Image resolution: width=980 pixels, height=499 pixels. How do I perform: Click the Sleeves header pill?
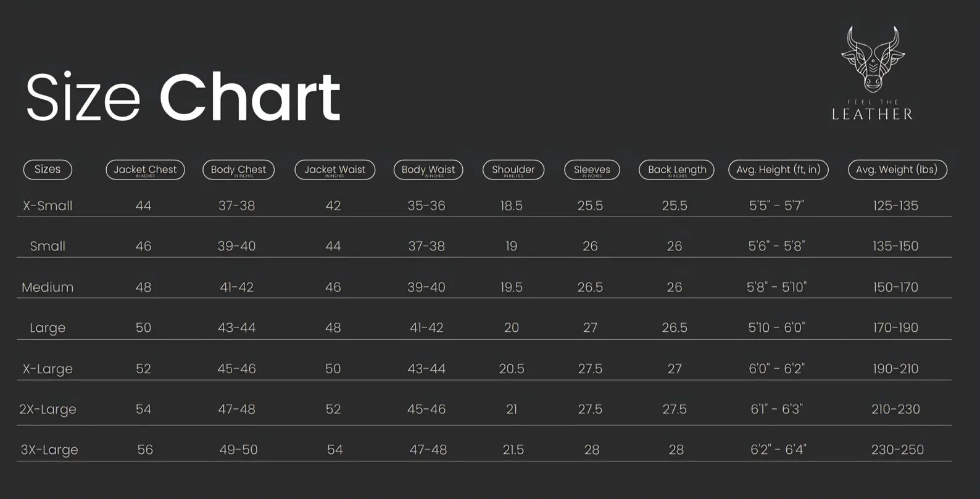[592, 170]
